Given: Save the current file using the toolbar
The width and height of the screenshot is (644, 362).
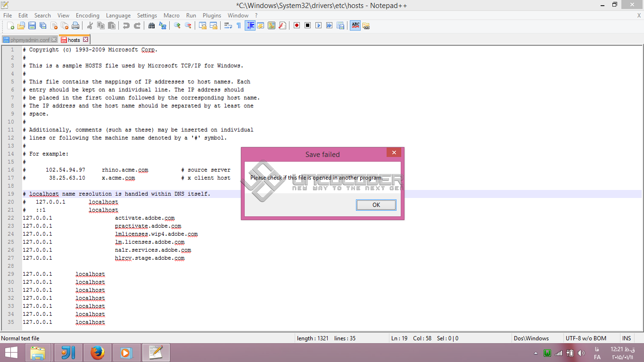Looking at the screenshot, I should point(32,25).
